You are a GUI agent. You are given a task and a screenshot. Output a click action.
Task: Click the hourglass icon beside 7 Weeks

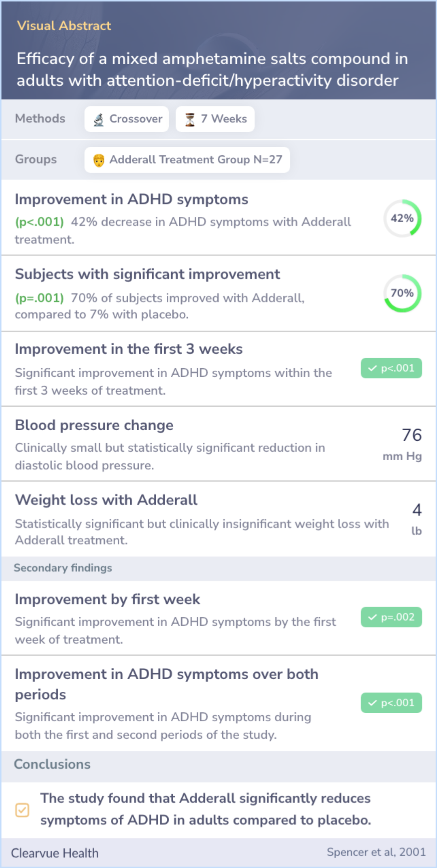pos(190,119)
